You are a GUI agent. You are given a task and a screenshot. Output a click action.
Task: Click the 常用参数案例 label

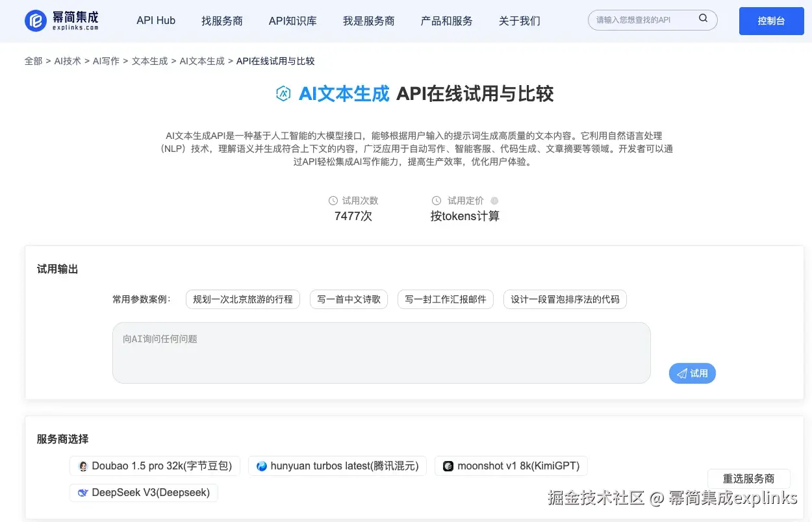pos(142,300)
